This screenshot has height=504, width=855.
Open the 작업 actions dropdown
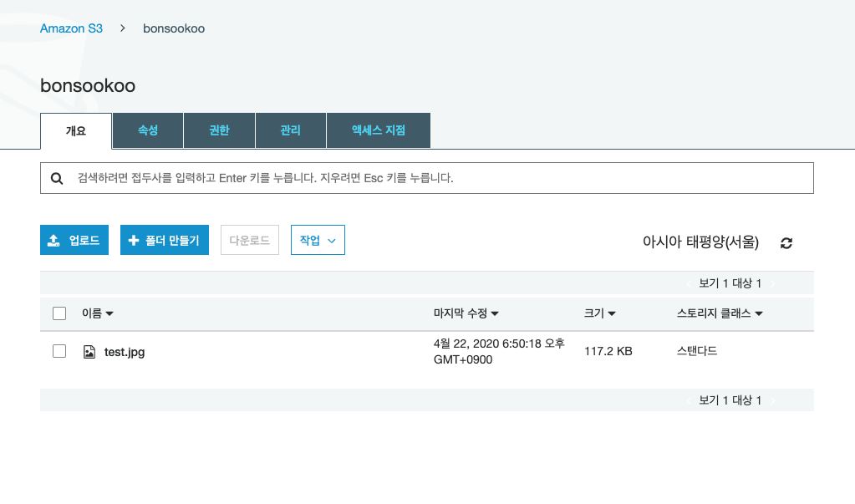pos(318,239)
